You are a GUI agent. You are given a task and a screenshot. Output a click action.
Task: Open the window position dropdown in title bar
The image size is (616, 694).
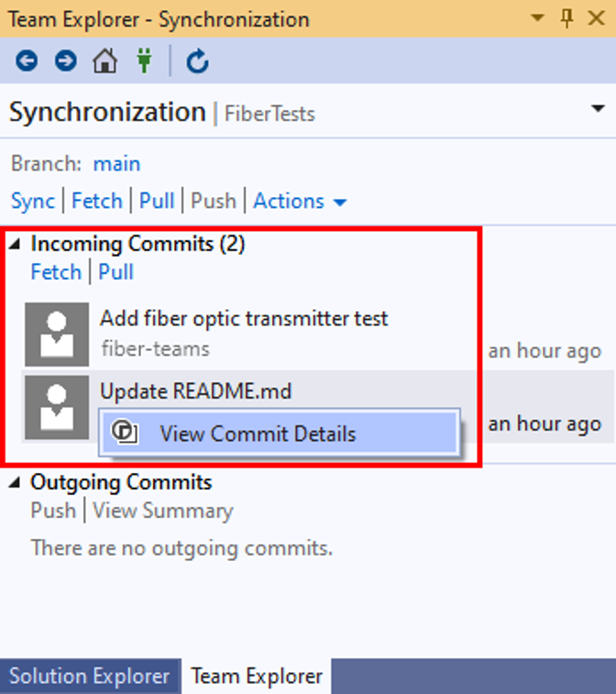(537, 17)
